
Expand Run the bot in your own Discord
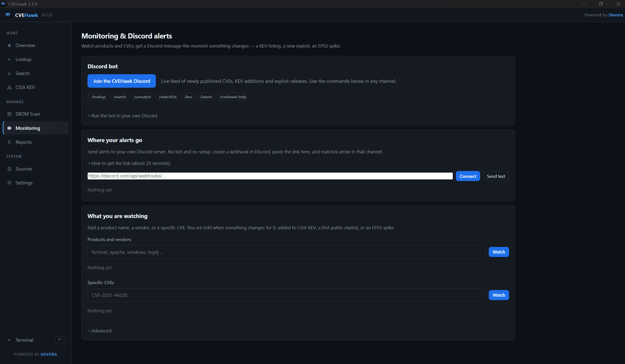coord(123,116)
